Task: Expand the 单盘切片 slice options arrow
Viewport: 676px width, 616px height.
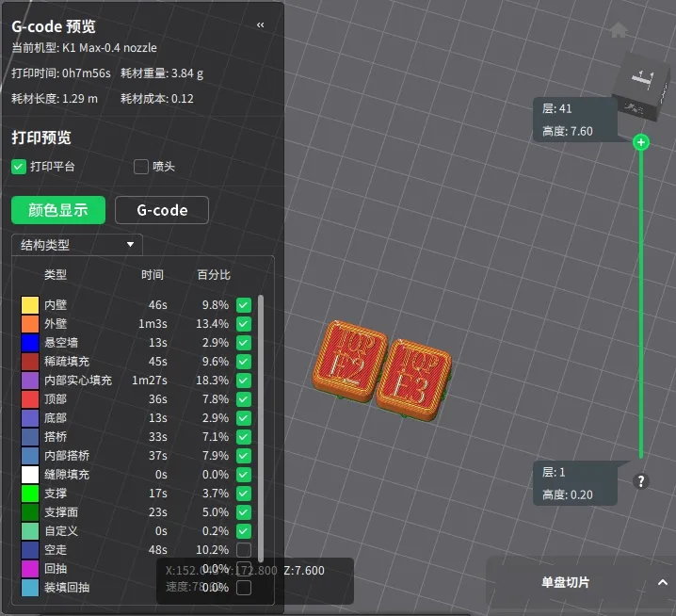Action: [662, 582]
